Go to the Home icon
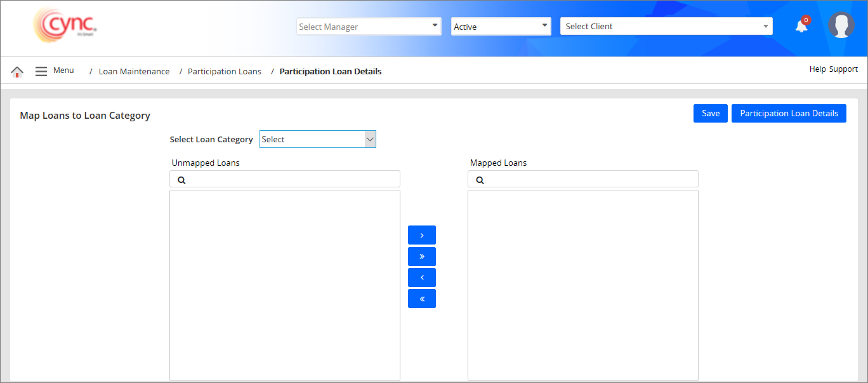 17,72
